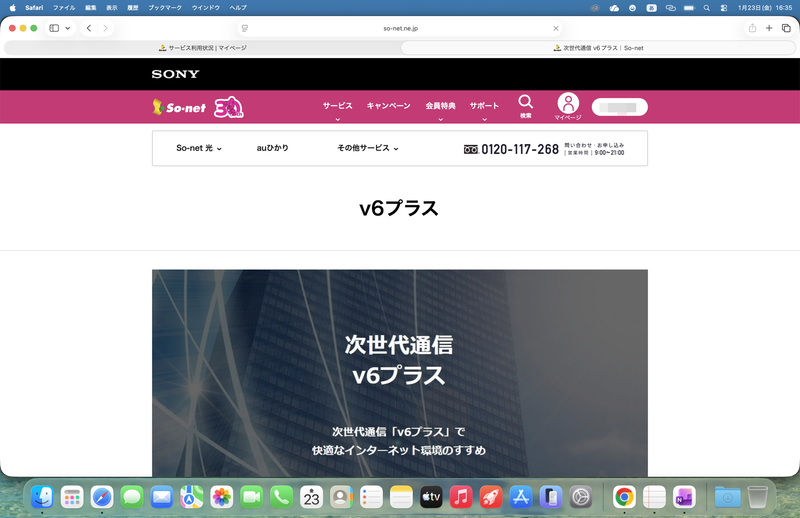Expand the サービス menu

(x=337, y=109)
